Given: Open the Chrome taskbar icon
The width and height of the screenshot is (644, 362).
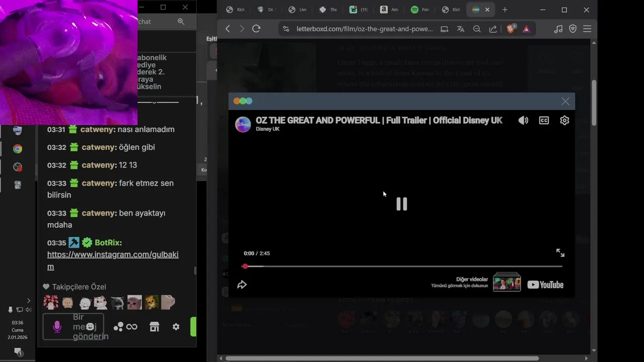Looking at the screenshot, I should pos(18,149).
